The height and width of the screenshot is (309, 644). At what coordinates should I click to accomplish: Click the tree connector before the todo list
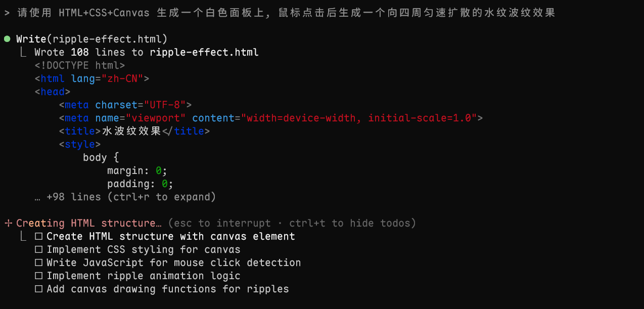tap(23, 236)
